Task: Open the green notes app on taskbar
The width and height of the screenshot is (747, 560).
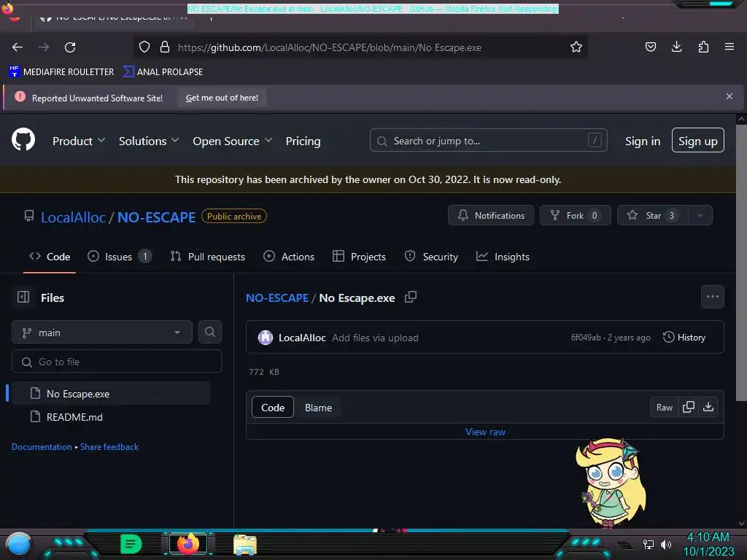Action: point(131,544)
